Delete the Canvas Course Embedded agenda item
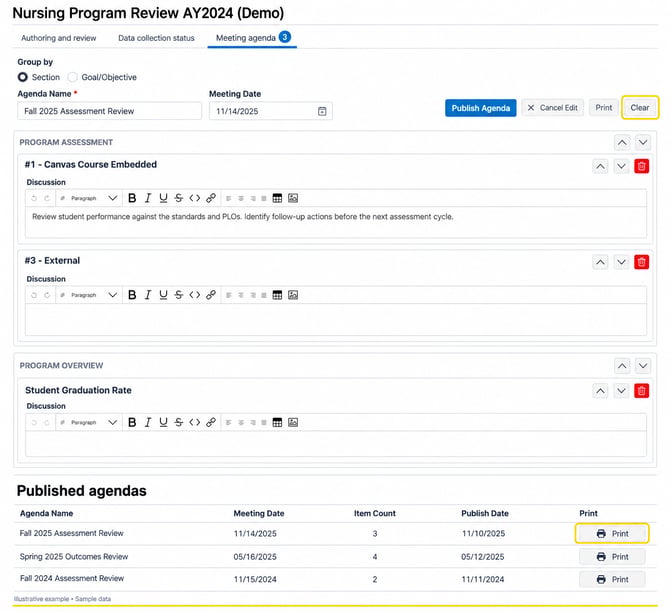This screenshot has height=612, width=670. [x=641, y=166]
